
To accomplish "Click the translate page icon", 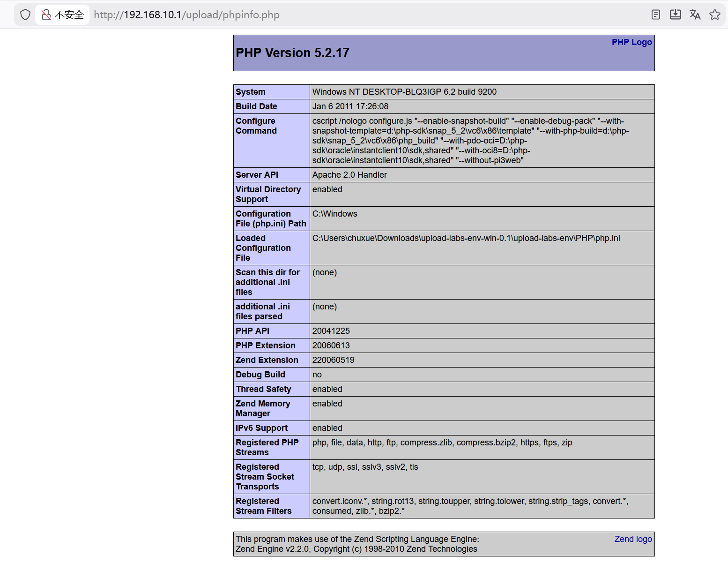I will [x=695, y=15].
